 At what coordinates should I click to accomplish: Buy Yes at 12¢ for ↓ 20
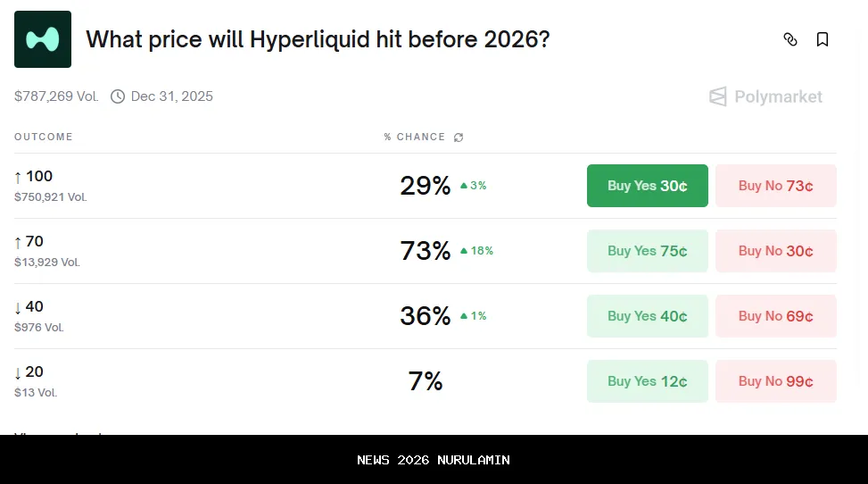[647, 381]
